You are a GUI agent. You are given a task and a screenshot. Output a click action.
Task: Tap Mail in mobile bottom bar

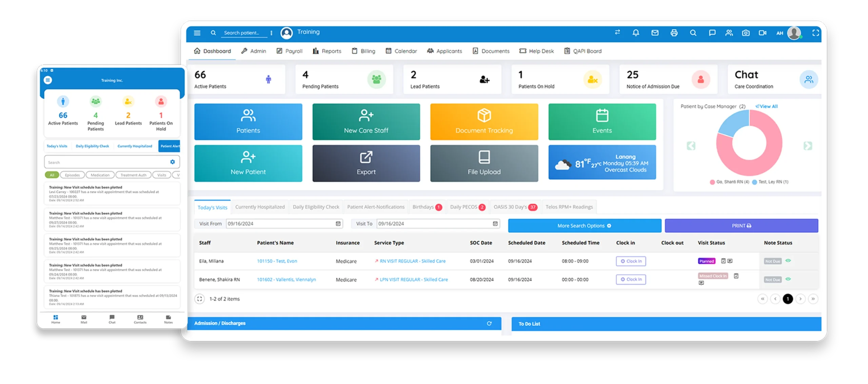pos(84,319)
